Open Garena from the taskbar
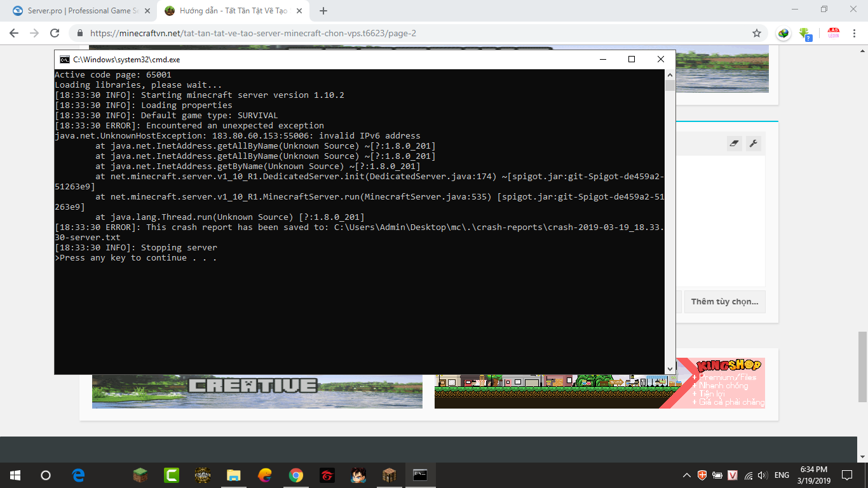Image resolution: width=868 pixels, height=488 pixels. click(x=327, y=475)
